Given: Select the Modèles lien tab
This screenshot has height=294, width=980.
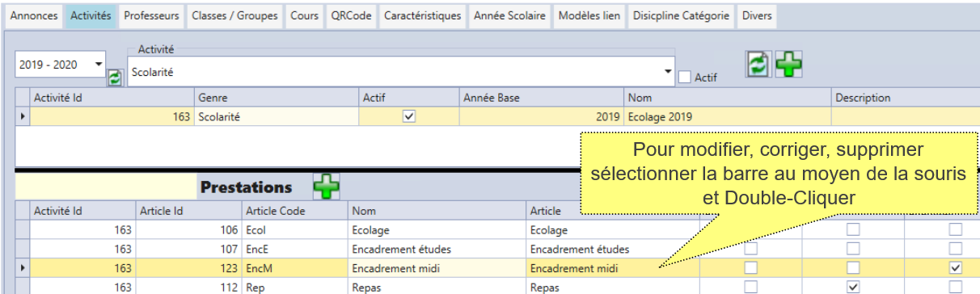Looking at the screenshot, I should (x=590, y=16).
